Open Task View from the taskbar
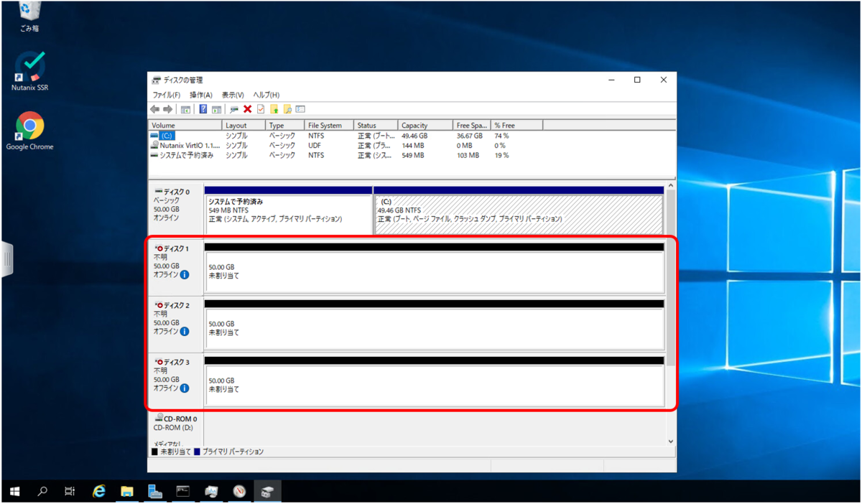The width and height of the screenshot is (862, 504). [70, 492]
